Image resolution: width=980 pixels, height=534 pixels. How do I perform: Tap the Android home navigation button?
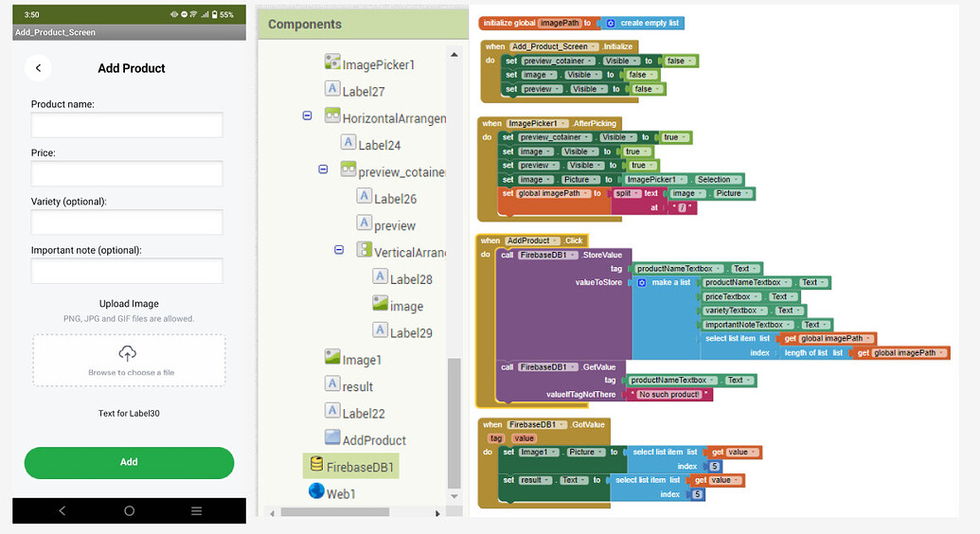129,511
